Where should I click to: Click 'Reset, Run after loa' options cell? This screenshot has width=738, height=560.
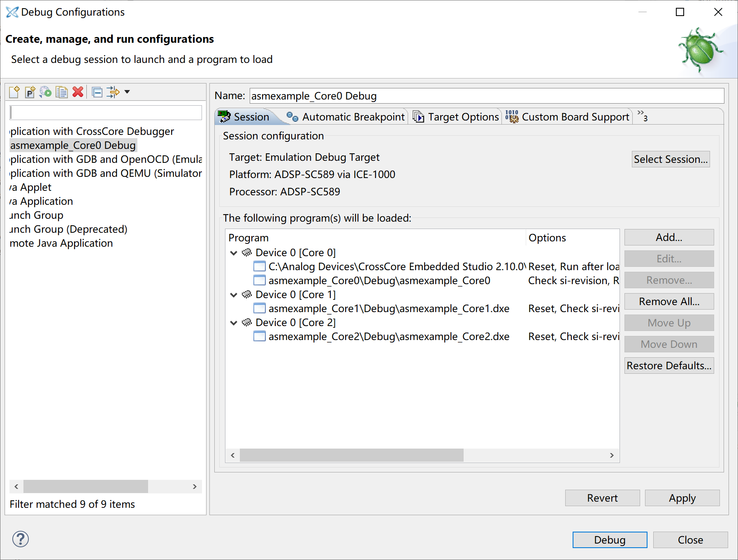[x=573, y=266]
